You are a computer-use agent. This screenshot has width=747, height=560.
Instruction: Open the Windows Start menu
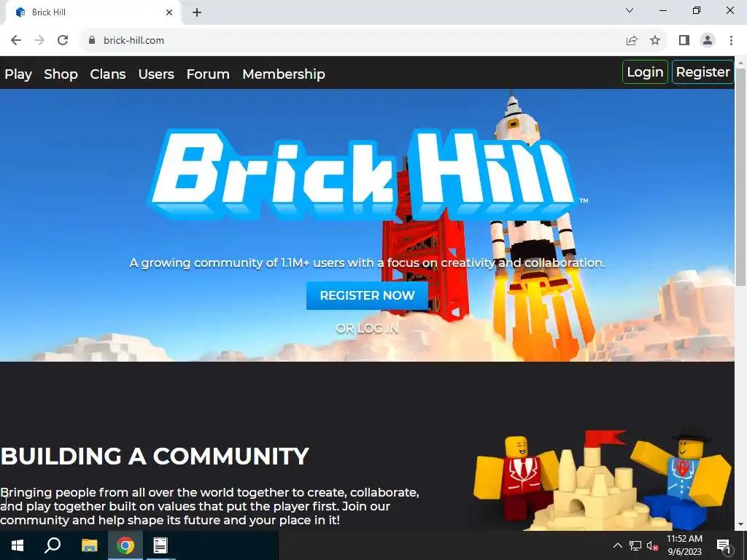click(18, 545)
